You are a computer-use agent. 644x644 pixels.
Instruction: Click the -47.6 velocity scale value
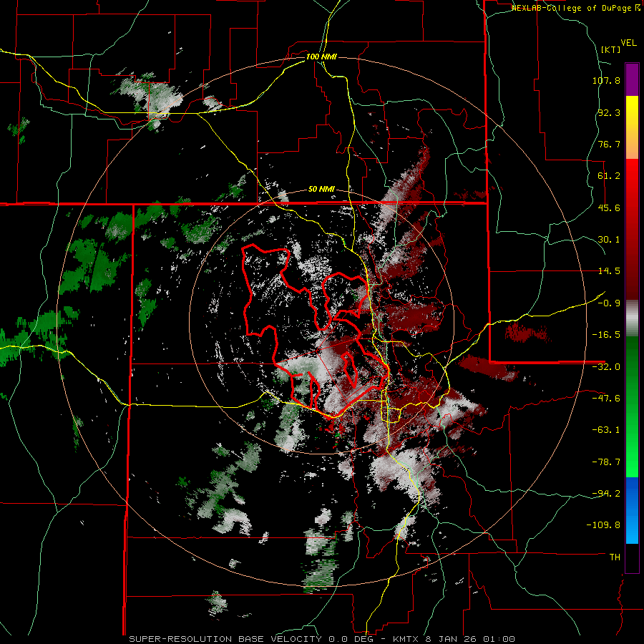606,399
